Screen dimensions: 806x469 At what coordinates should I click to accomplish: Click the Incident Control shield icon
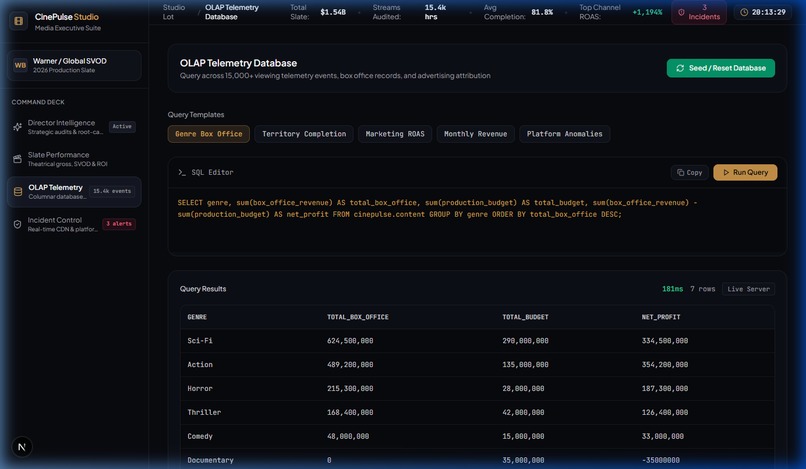coord(17,224)
